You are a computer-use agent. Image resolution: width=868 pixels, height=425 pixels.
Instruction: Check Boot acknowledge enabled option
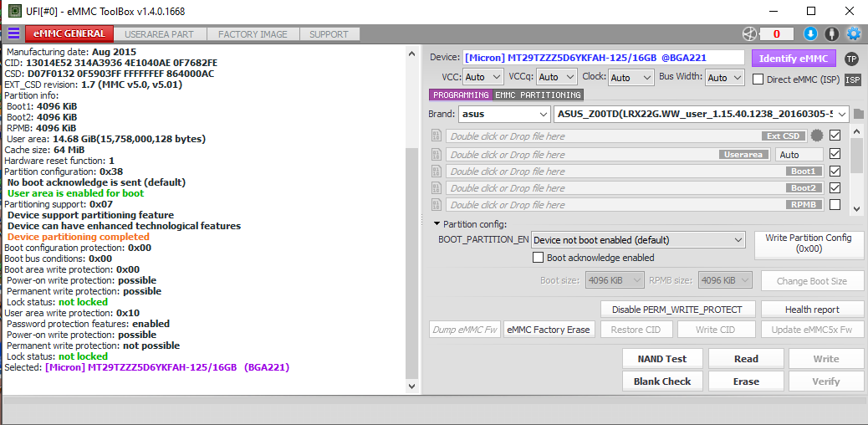click(538, 258)
